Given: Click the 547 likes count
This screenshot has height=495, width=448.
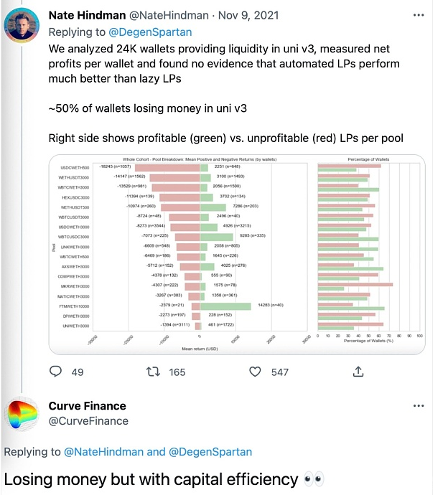Looking at the screenshot, I should (280, 372).
